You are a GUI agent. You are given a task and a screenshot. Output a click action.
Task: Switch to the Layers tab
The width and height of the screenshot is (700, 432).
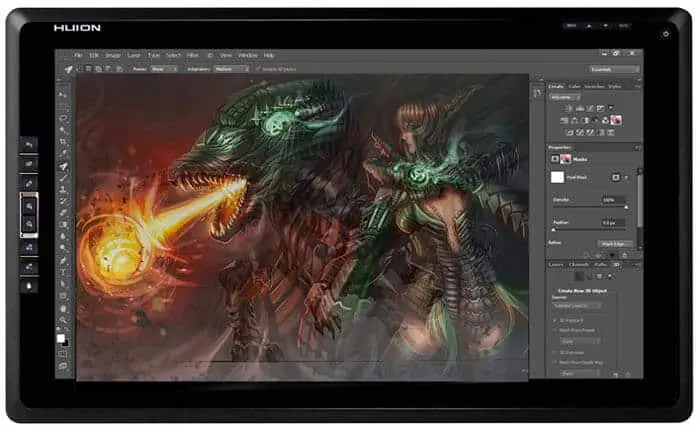click(x=556, y=265)
